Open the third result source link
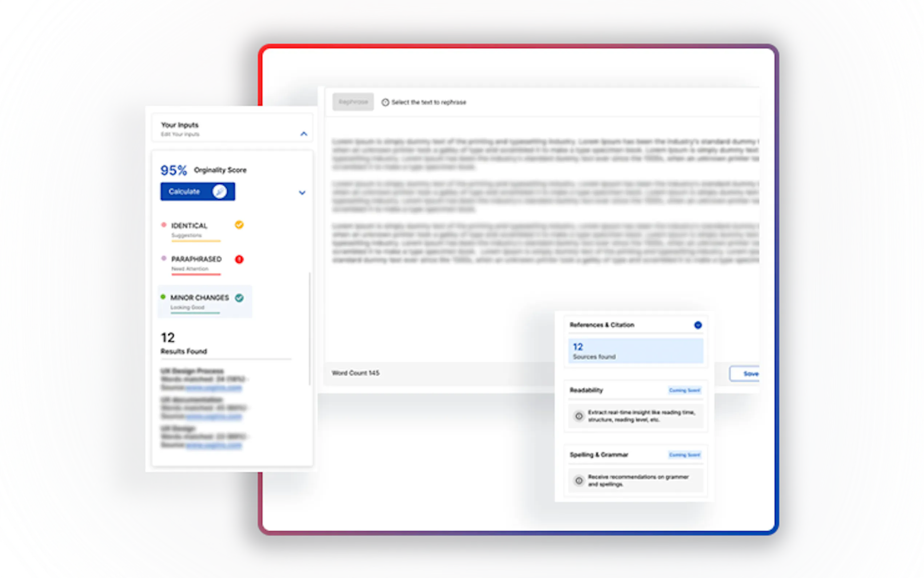Screen dimensions: 924x578 click(214, 445)
